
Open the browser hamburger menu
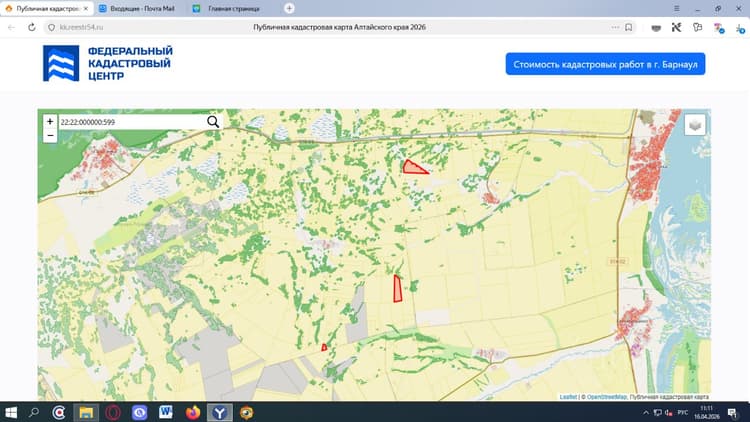click(676, 9)
